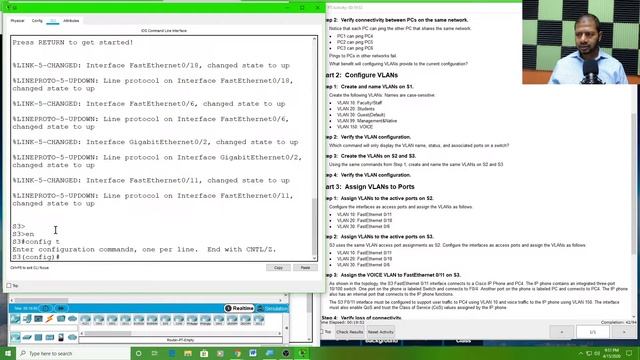Open the Physical tab
640x360 pixels.
point(17,20)
